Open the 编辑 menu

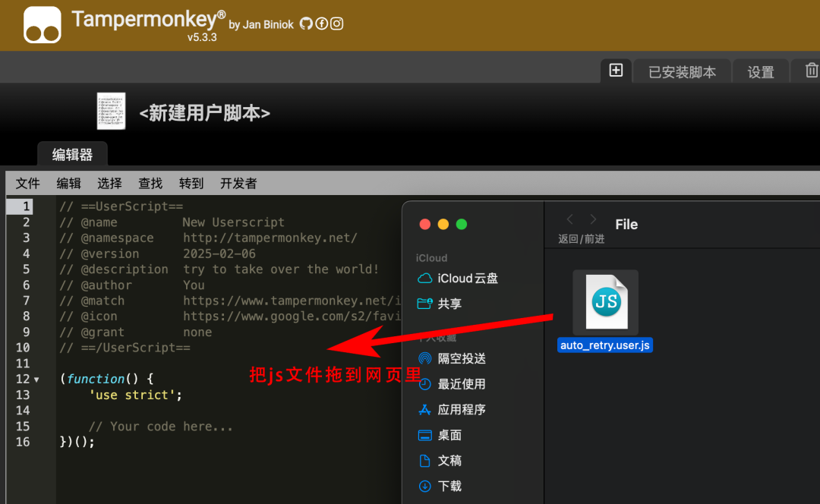68,183
